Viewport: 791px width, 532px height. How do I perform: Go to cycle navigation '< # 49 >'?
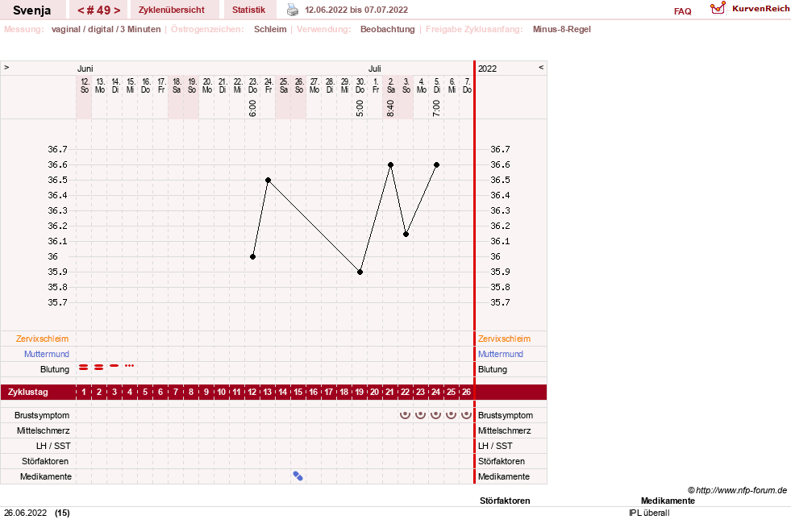click(x=99, y=10)
